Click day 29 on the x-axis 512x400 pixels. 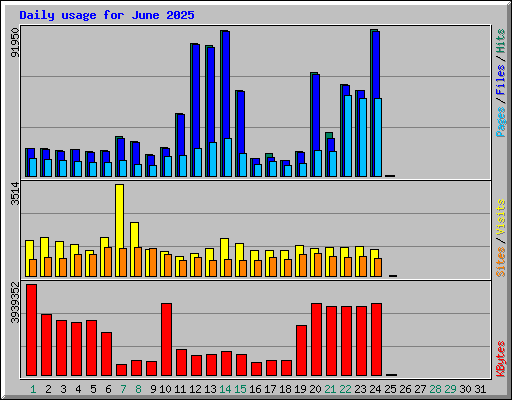click(450, 389)
